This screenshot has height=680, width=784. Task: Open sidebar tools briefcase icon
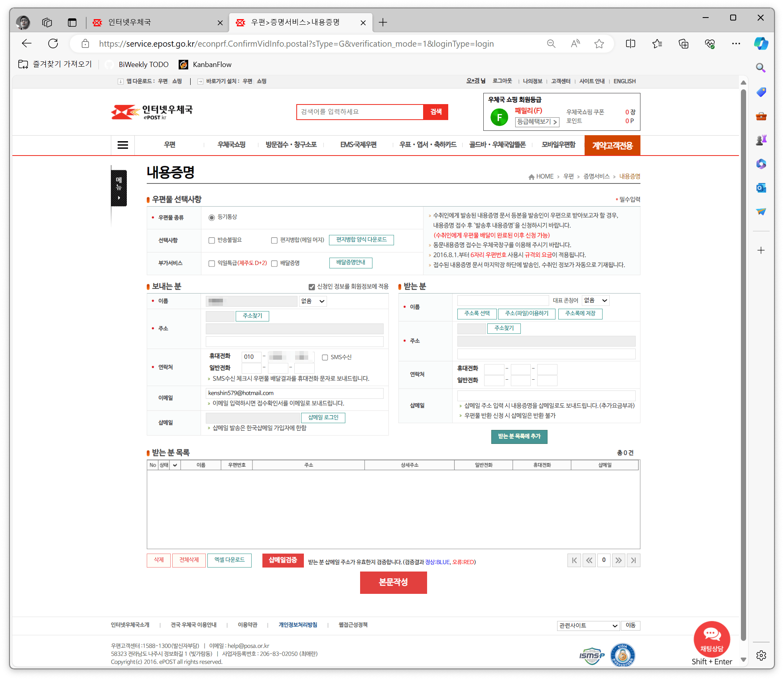click(761, 116)
